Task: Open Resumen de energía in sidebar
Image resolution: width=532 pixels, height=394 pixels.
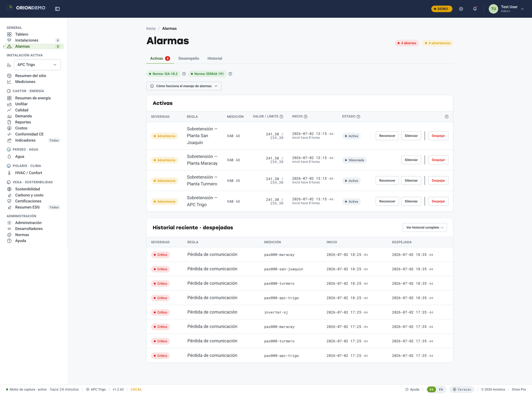Action: pyautogui.click(x=33, y=98)
